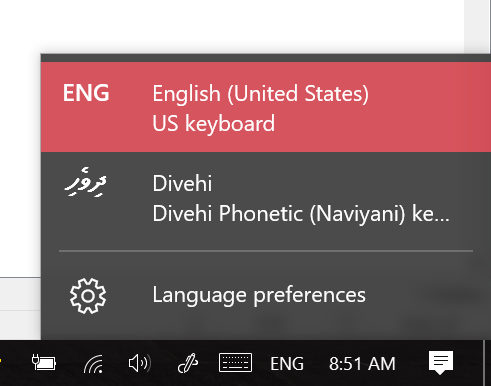The height and width of the screenshot is (386, 491).
Task: Open the Action Center notifications icon
Action: (441, 363)
